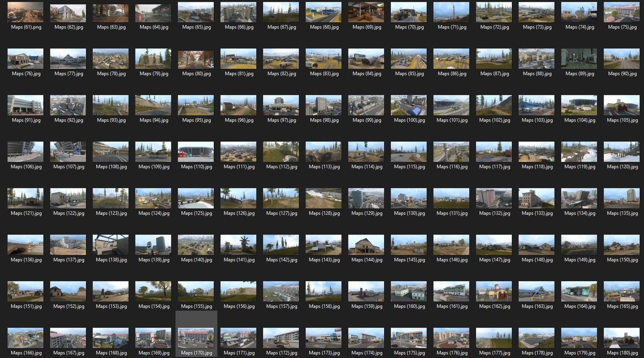Viewport: 644px width, 358px height.
Task: Click the Maps (154).jpg tree thumbnail
Action: pos(153,291)
